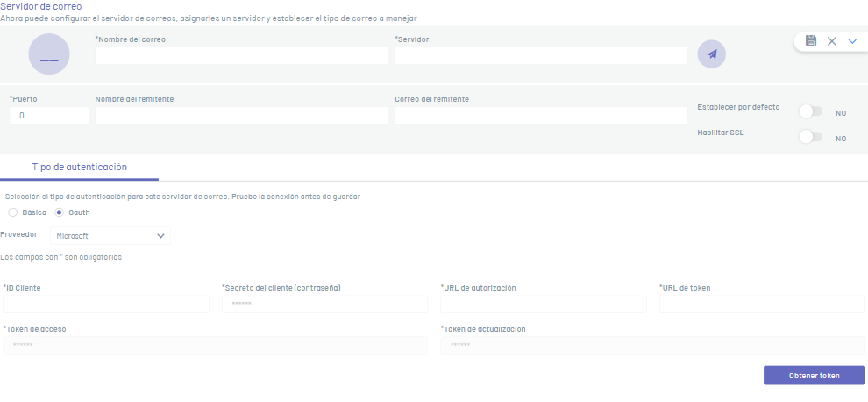Click the round mail avatar placeholder
The width and height of the screenshot is (868, 402).
(x=49, y=54)
